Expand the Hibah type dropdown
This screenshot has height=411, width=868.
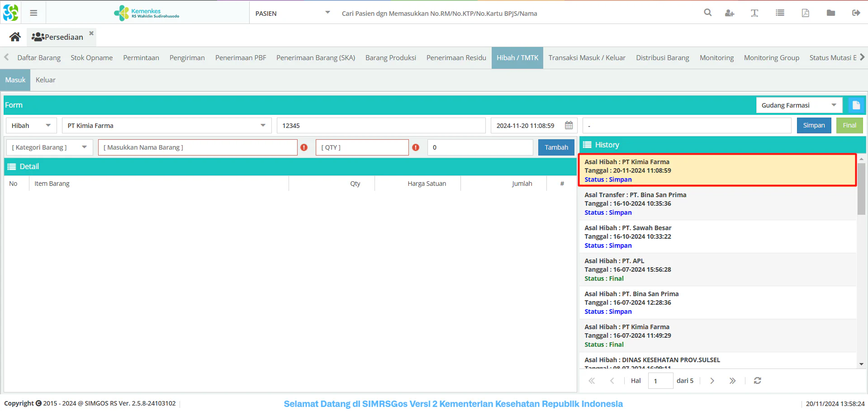click(x=48, y=126)
